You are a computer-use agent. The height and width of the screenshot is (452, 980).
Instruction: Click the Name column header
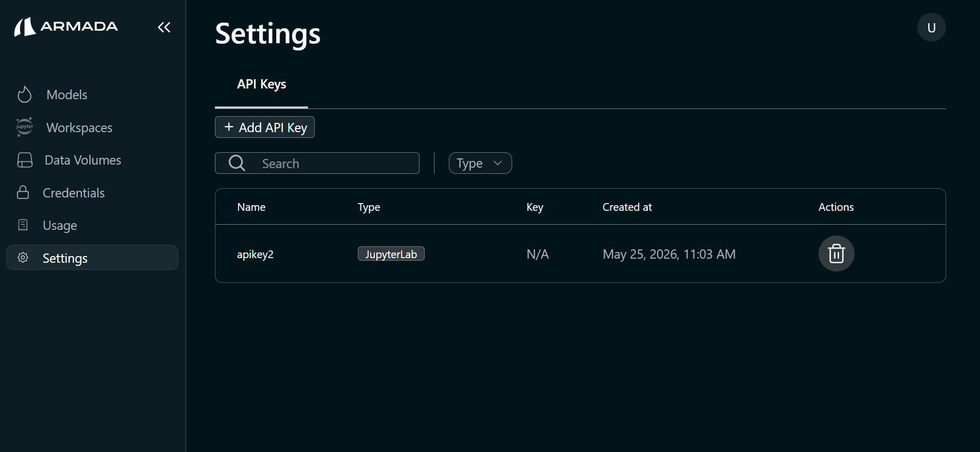coord(251,207)
